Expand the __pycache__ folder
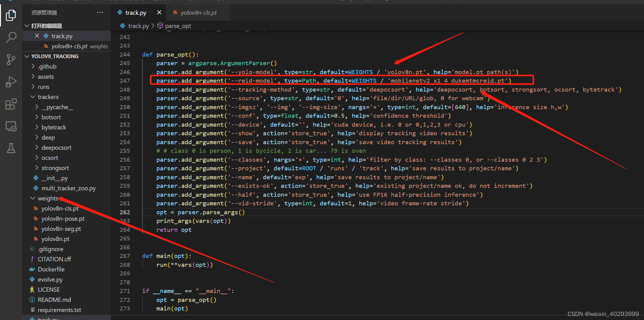 [x=57, y=107]
